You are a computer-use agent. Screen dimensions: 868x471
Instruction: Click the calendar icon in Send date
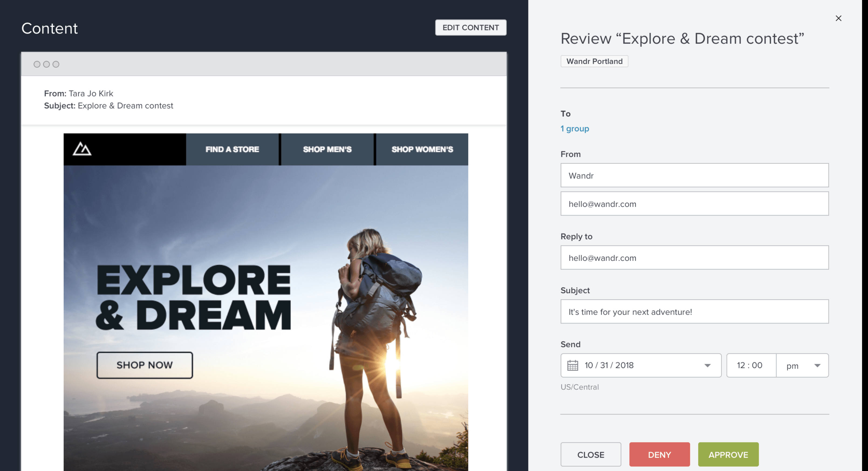tap(572, 365)
